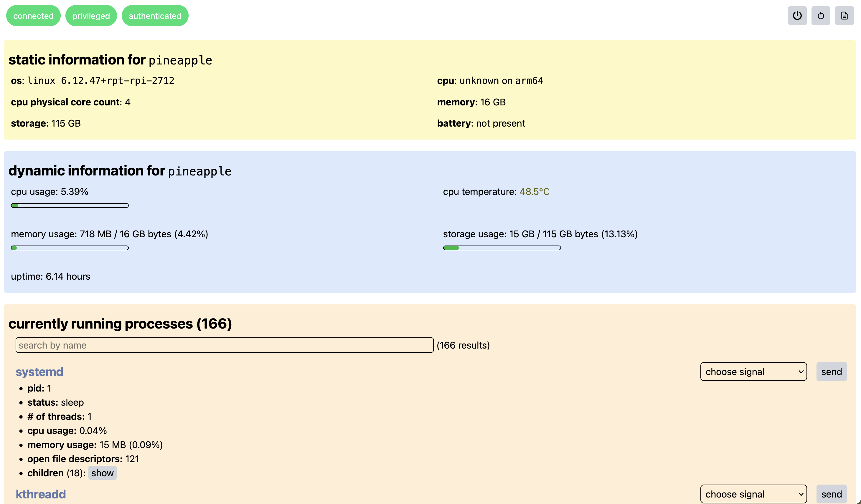The height and width of the screenshot is (504, 861).
Task: Click the (166 results) text
Action: point(463,345)
